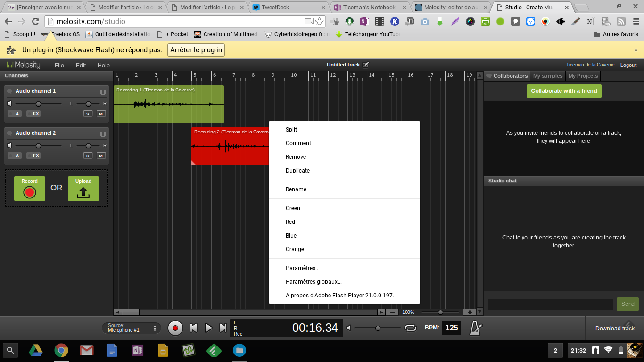
Task: Solo Audio channel 2
Action: tap(88, 156)
